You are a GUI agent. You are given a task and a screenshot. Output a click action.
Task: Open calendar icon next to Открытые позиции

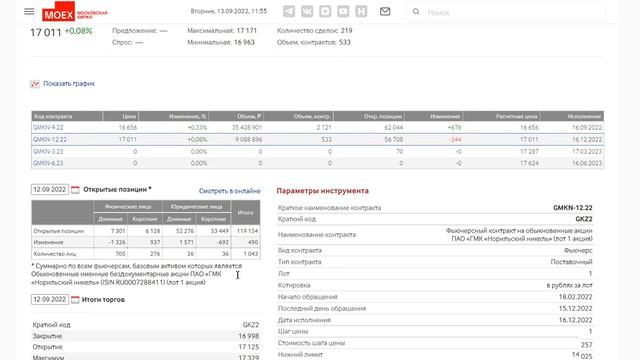click(x=75, y=190)
